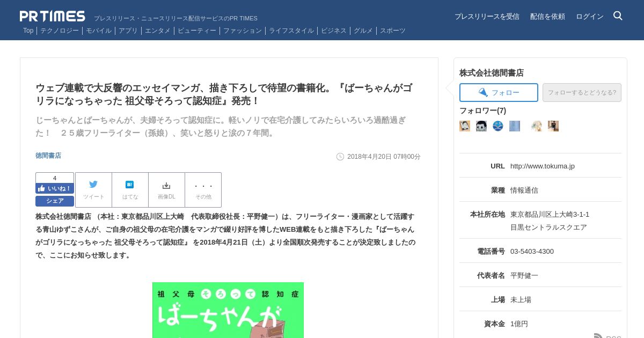
Task: Open the first follower avatar
Action: click(465, 126)
